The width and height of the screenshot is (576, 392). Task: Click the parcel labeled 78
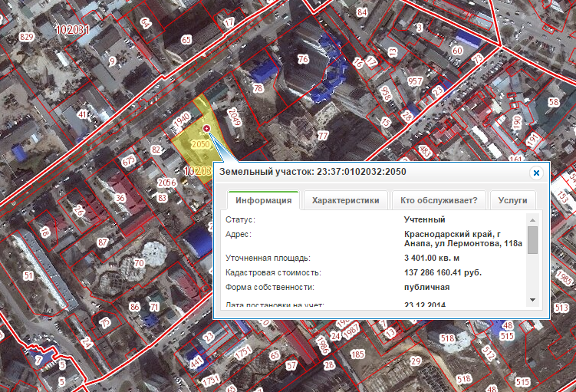tap(258, 89)
